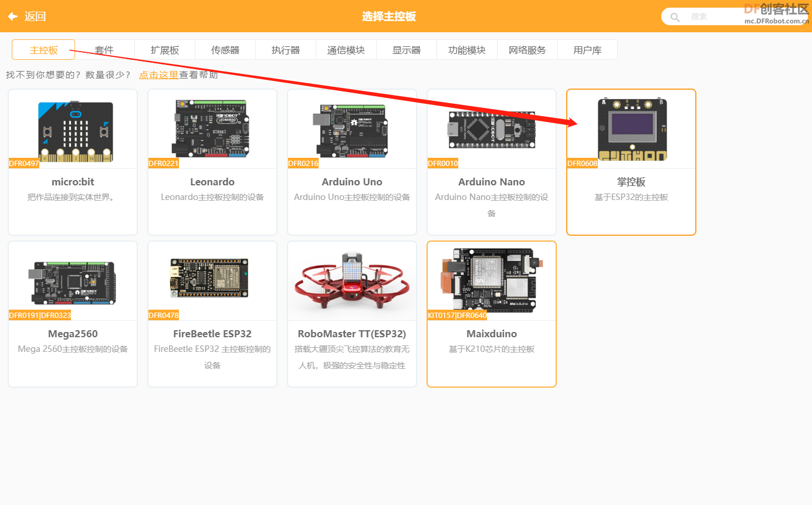
Task: Click the FireBeetle ESP32 card title
Action: [212, 334]
